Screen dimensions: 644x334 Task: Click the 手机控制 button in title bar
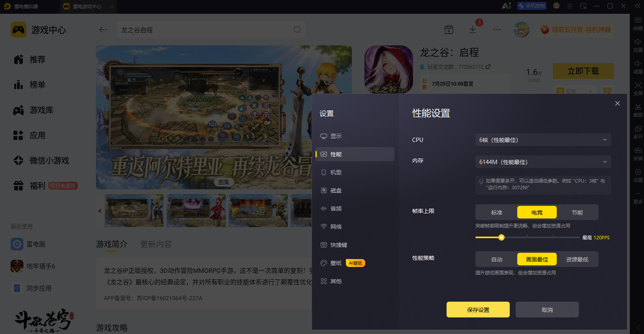(531, 6)
